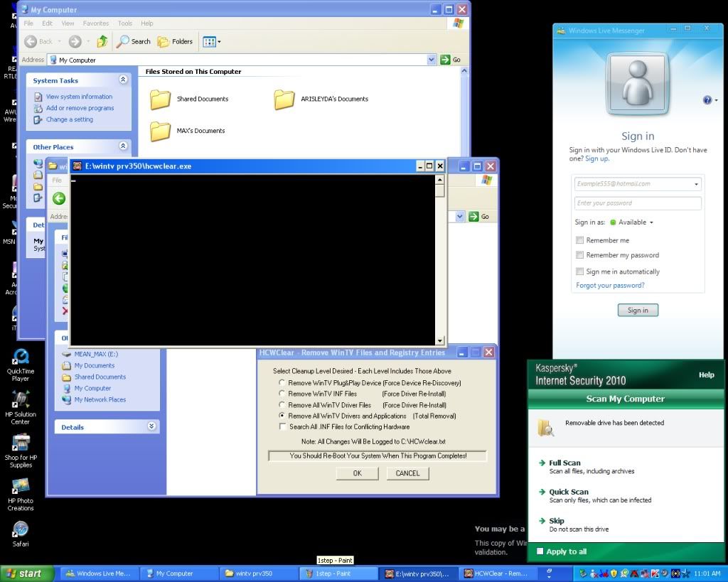Click the Messenger help question mark icon

point(707,99)
